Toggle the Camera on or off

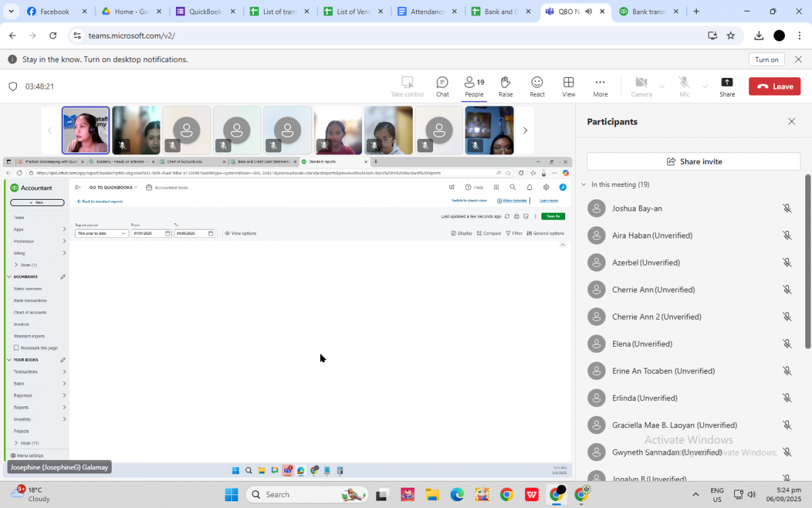pos(641,86)
